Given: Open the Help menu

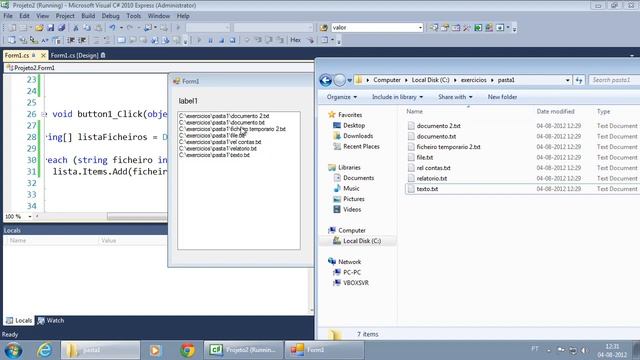Looking at the screenshot, I should tap(183, 16).
